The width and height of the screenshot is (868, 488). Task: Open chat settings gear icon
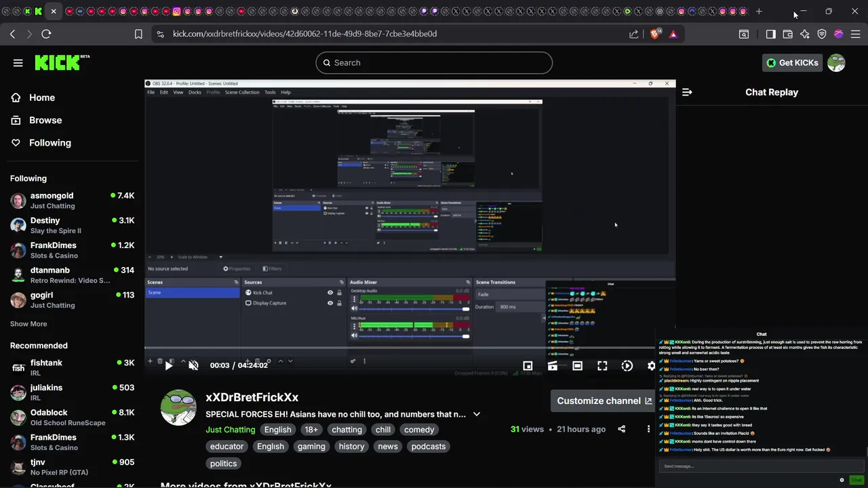(842, 480)
